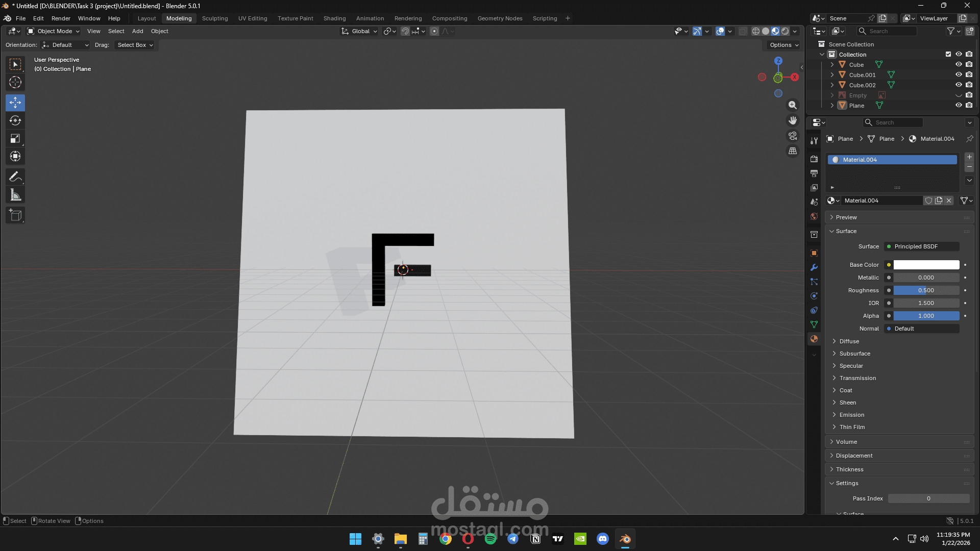This screenshot has height=551, width=980.
Task: Click the Roughness value slider
Action: pos(926,290)
